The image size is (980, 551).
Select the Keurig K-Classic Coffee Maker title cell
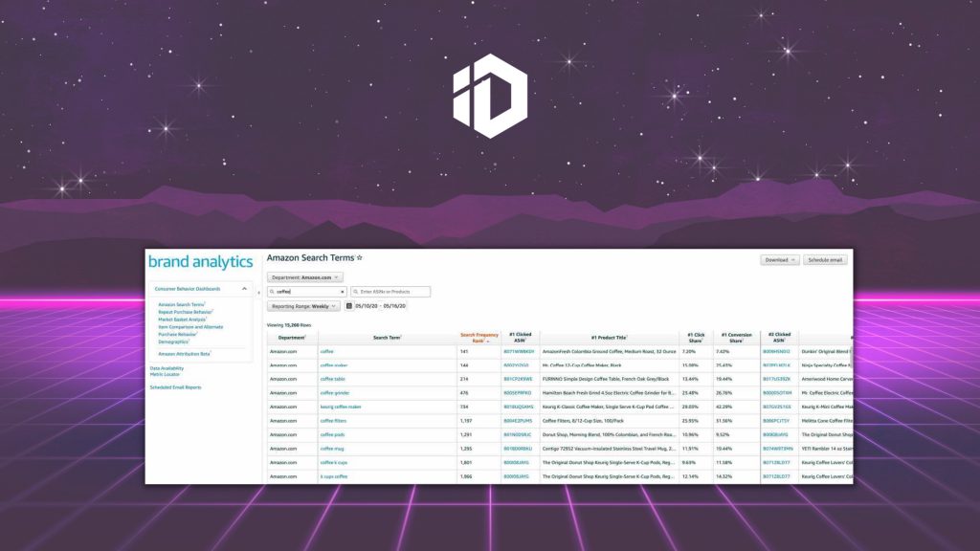click(610, 407)
